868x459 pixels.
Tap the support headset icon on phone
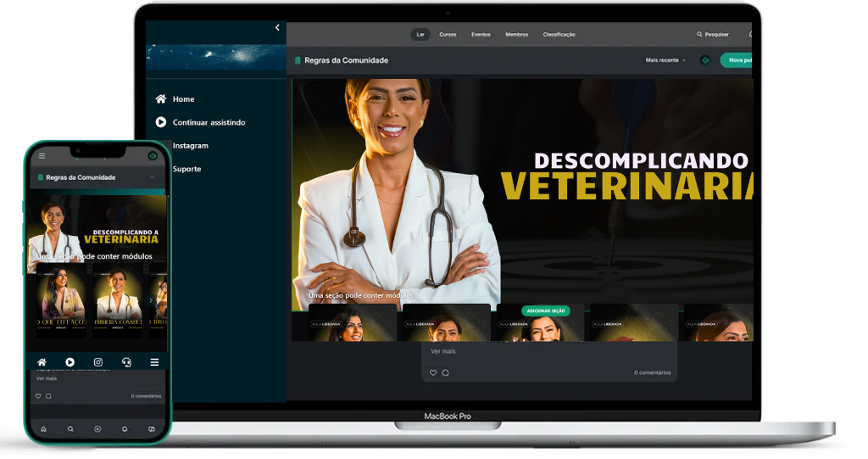[126, 362]
